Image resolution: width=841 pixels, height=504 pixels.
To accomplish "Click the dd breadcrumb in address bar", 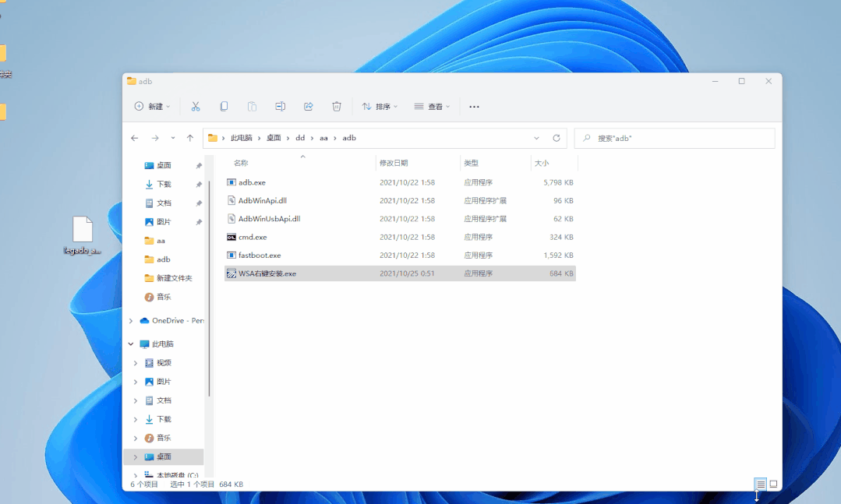I will (x=300, y=138).
